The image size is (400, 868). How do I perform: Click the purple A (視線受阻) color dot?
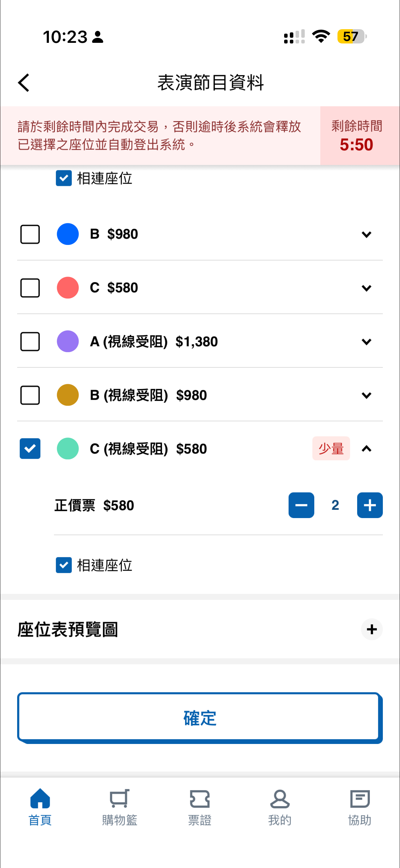(68, 341)
